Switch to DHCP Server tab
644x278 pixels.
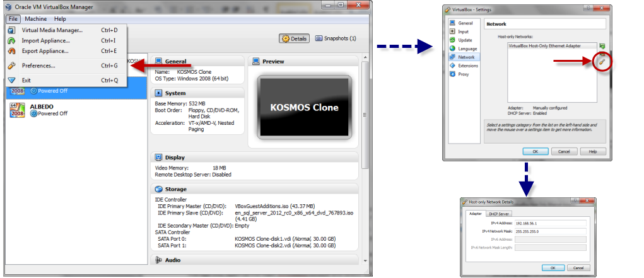tap(498, 214)
